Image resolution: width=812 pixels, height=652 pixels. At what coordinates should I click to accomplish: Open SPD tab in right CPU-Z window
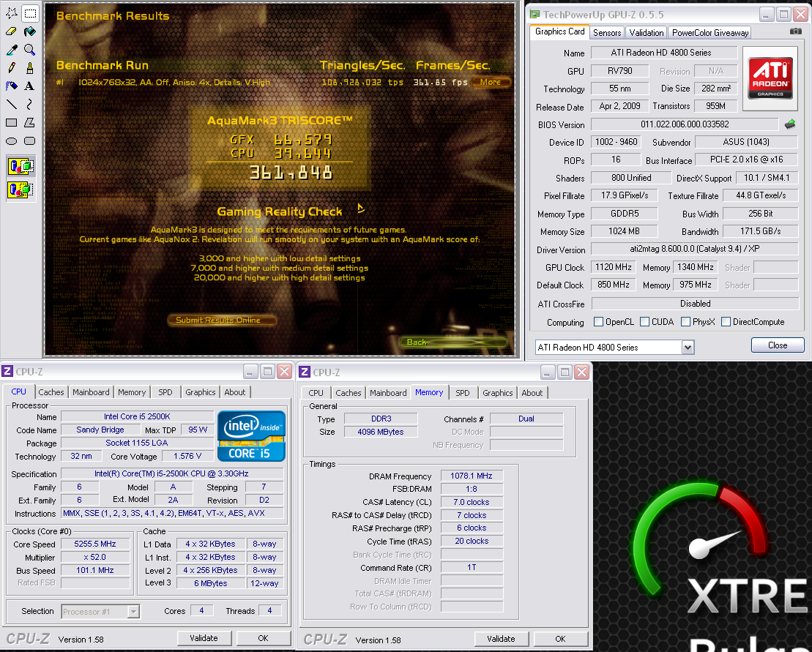pyautogui.click(x=463, y=393)
